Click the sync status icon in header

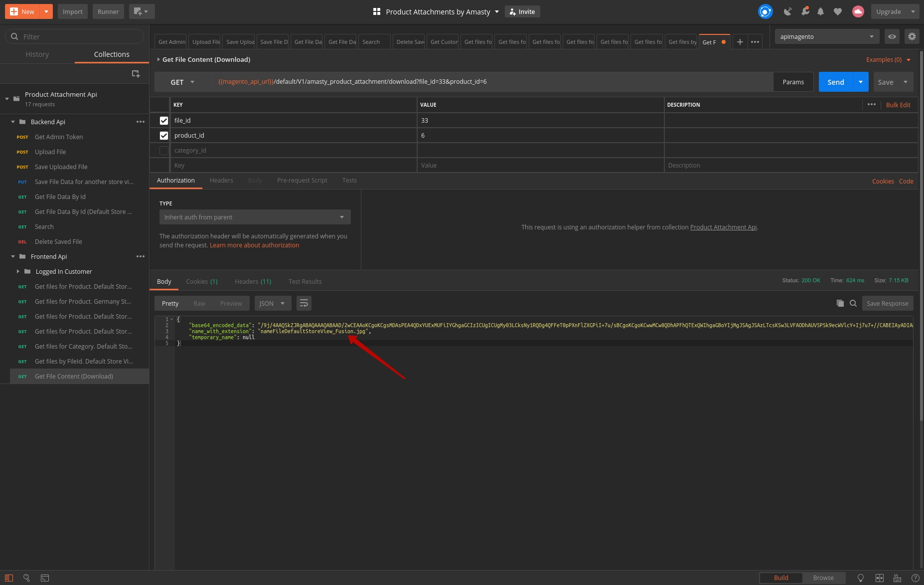[x=765, y=11]
